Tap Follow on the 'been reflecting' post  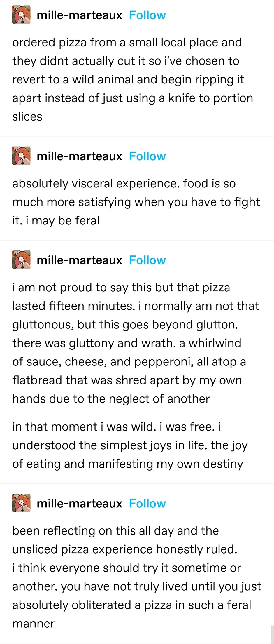147,503
